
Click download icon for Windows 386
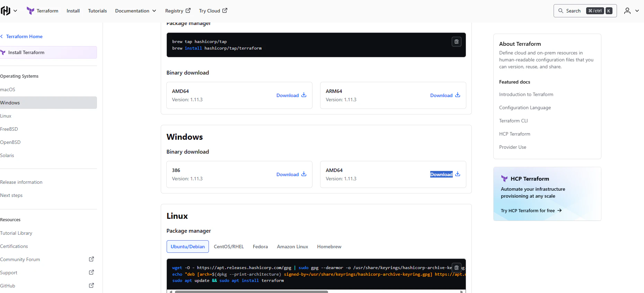304,174
